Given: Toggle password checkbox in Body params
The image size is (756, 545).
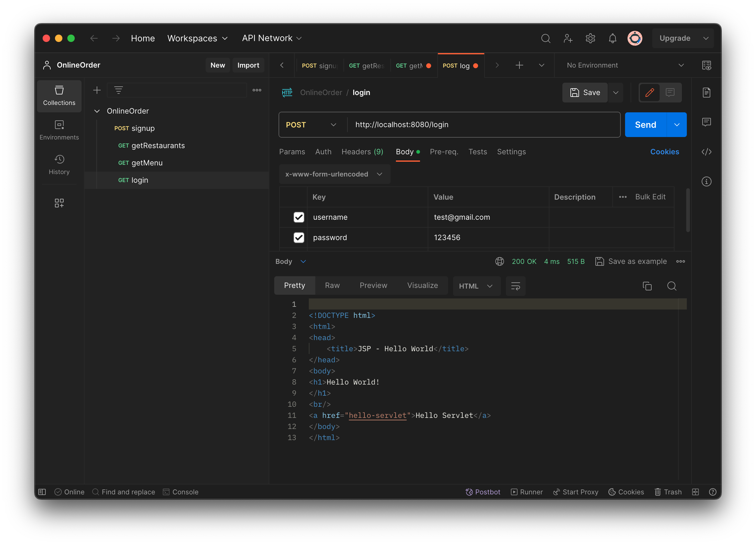Looking at the screenshot, I should click(298, 238).
